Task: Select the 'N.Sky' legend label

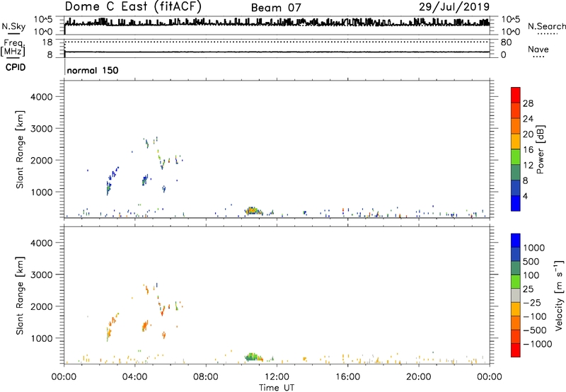Action: pyautogui.click(x=13, y=26)
